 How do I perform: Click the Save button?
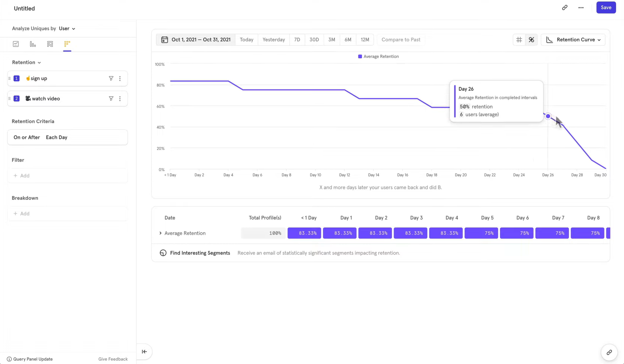click(x=606, y=8)
